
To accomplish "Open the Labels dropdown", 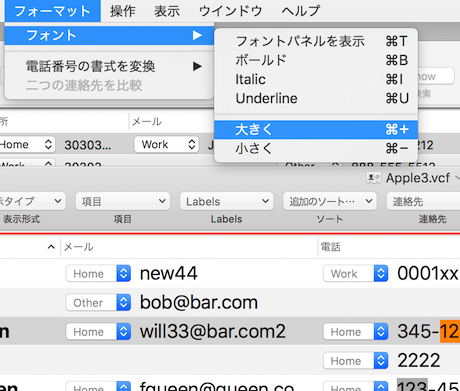I will pos(227,201).
